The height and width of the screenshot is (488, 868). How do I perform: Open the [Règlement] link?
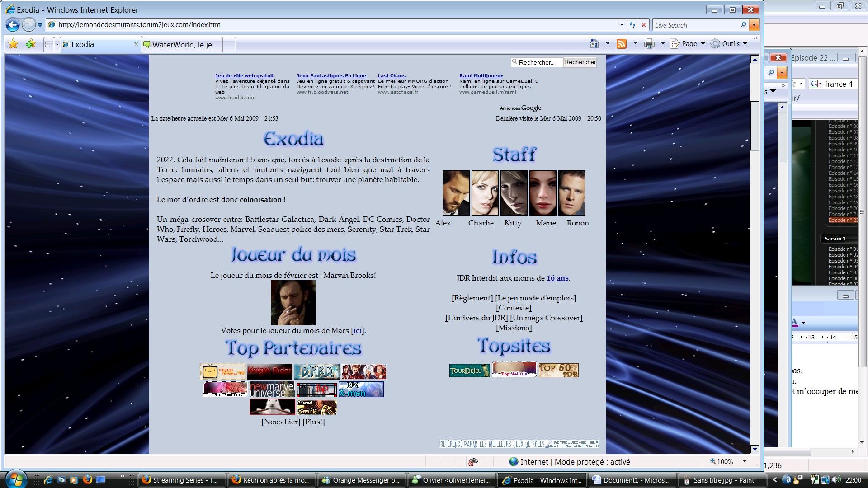point(472,298)
